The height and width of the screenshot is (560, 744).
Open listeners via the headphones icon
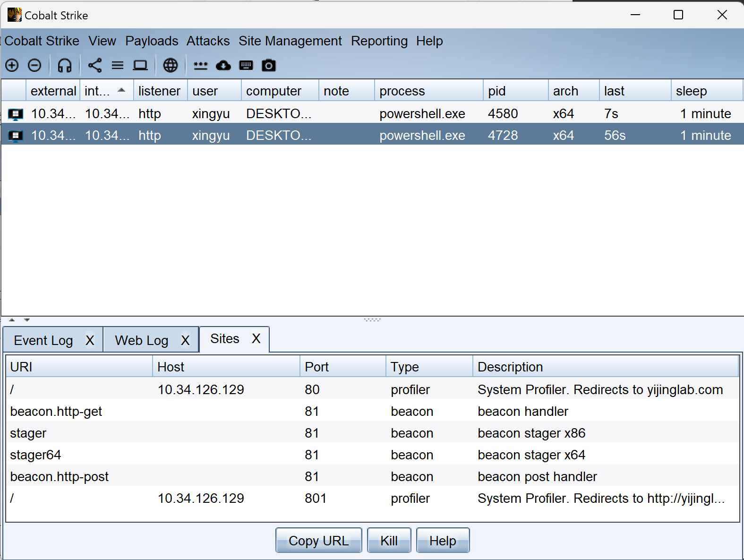pos(65,65)
